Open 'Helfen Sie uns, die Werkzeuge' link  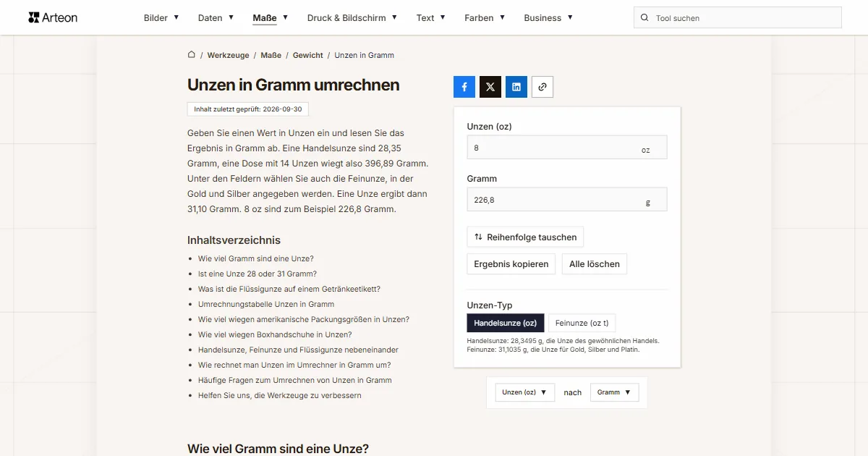(280, 395)
